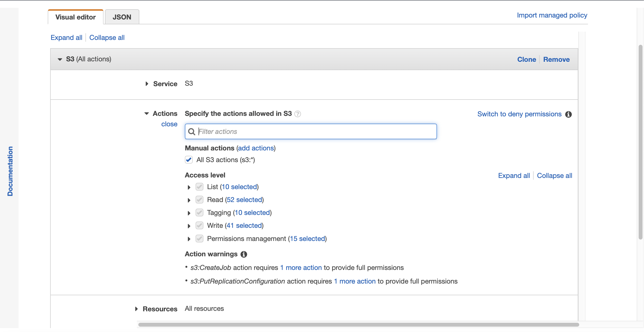Click the help question mark icon beside Specify actions
Image resolution: width=644 pixels, height=332 pixels.
[x=297, y=114]
